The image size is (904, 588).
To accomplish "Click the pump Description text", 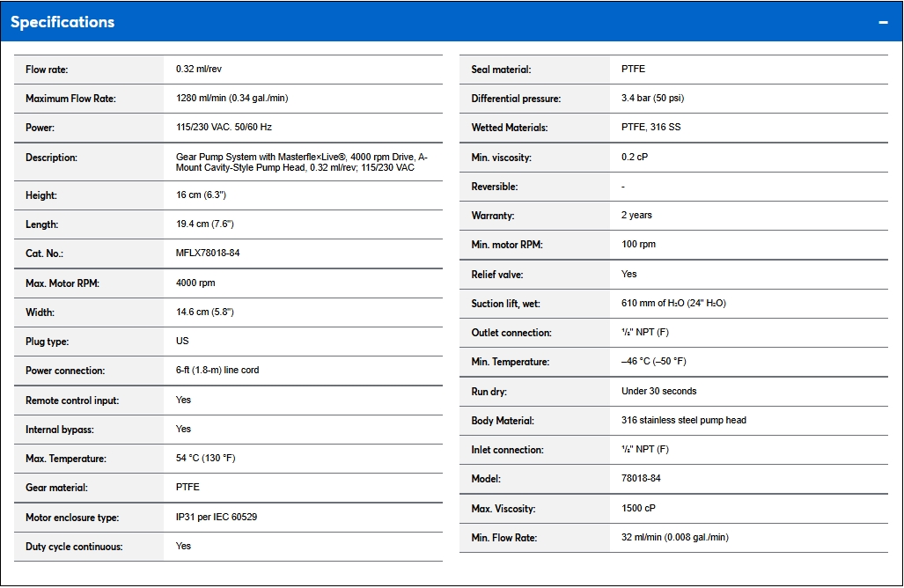I will (x=301, y=162).
